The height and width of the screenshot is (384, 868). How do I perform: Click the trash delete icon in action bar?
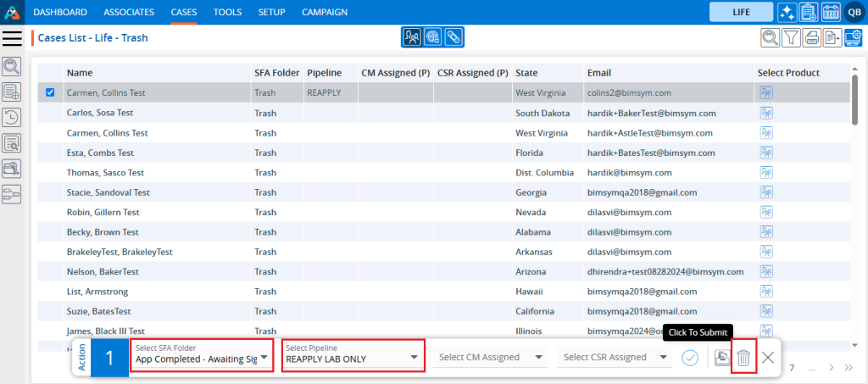[x=743, y=358]
